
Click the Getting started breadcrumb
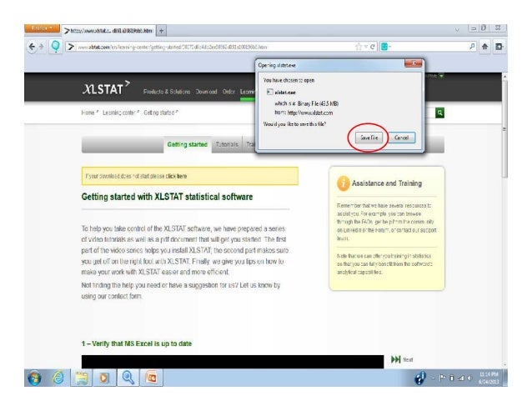click(x=159, y=113)
